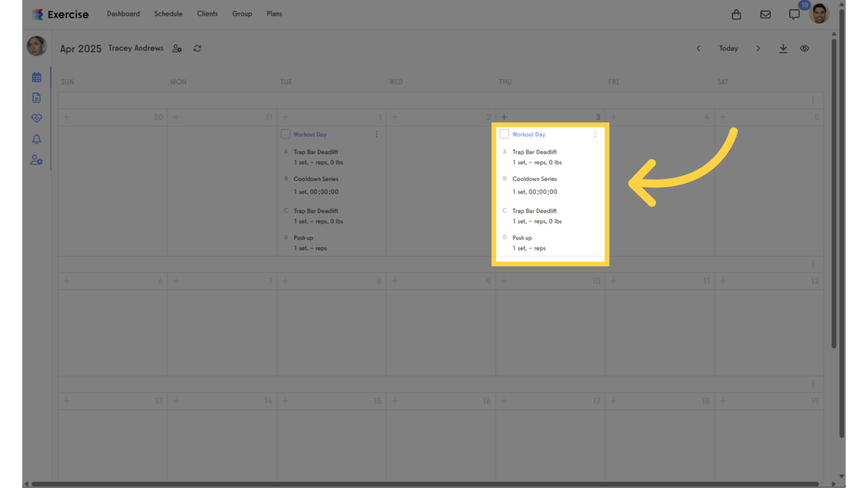Select Cooldown Series exercise on Thursday
Viewport: 868px width, 488px height.
click(x=534, y=179)
